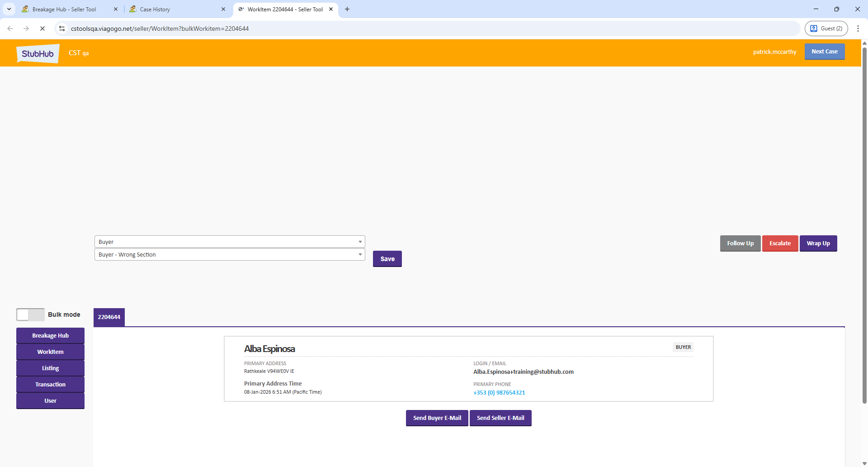The width and height of the screenshot is (868, 467).
Task: Expand the Buyer category dropdown
Action: (230, 242)
